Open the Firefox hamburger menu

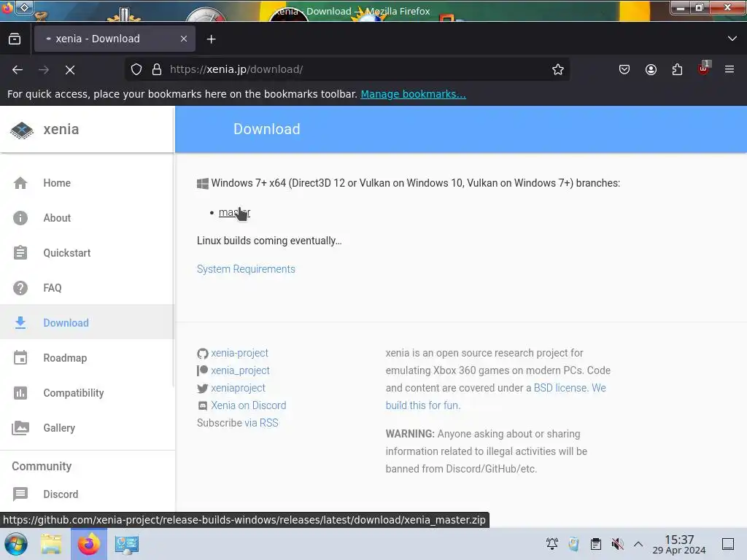pyautogui.click(x=729, y=69)
